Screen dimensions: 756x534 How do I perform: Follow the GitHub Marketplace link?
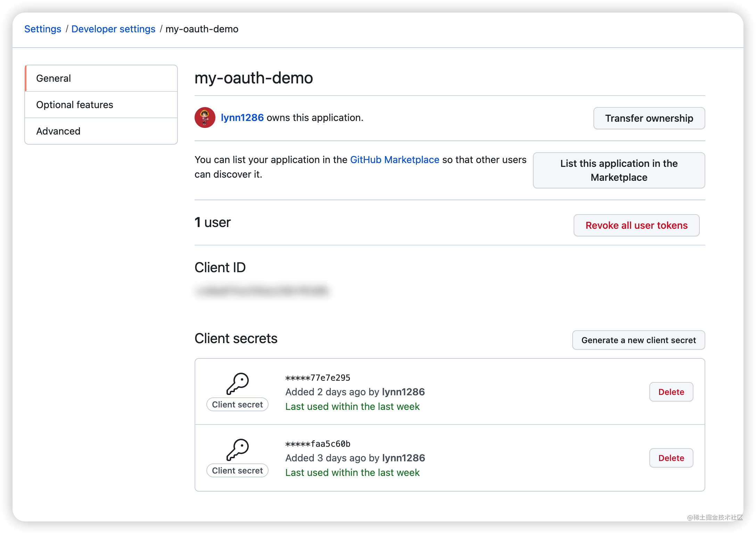point(394,160)
